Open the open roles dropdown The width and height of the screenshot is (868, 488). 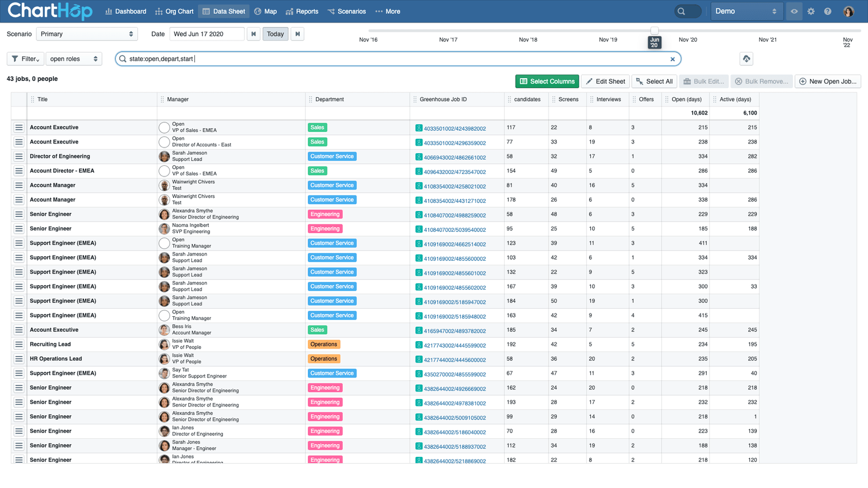click(x=73, y=59)
